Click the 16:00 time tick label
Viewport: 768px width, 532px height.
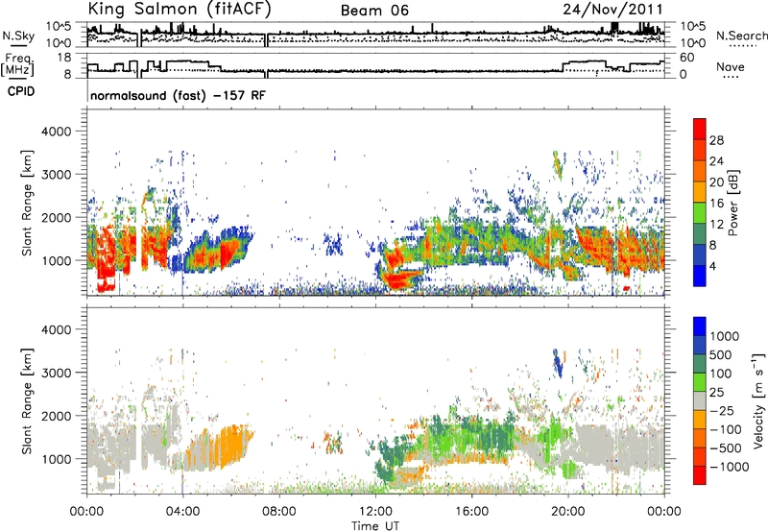coord(471,512)
